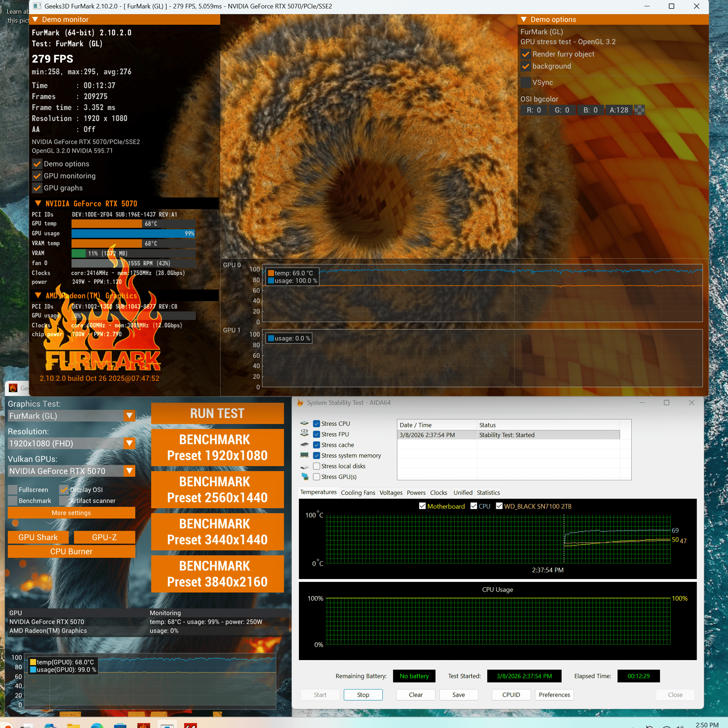The height and width of the screenshot is (728, 728).
Task: Open AIDA64 Preferences
Action: tap(554, 695)
